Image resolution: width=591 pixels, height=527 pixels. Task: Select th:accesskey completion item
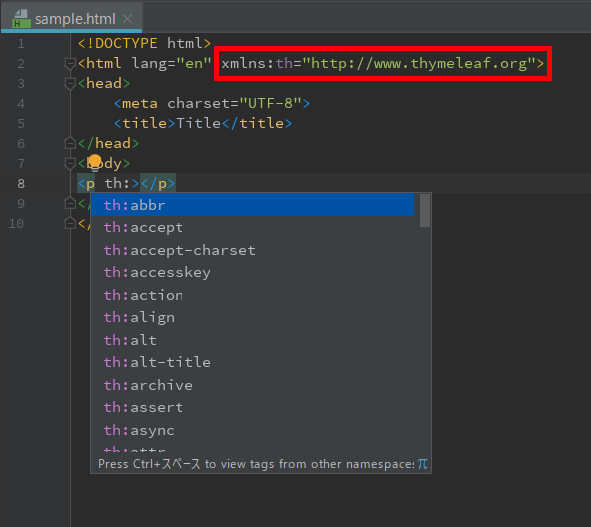click(252, 272)
